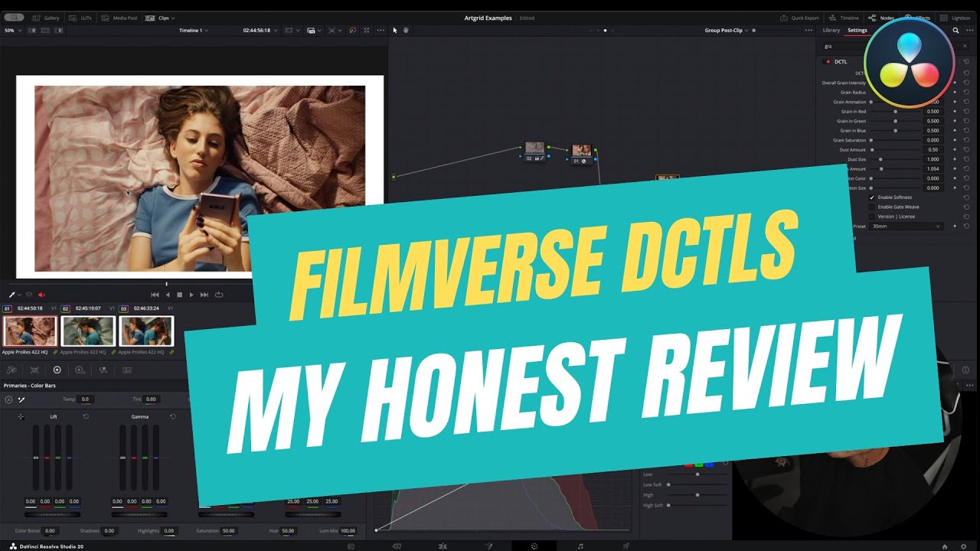980x551 pixels.
Task: Open the Timeline 1 dropdown
Action: click(194, 31)
